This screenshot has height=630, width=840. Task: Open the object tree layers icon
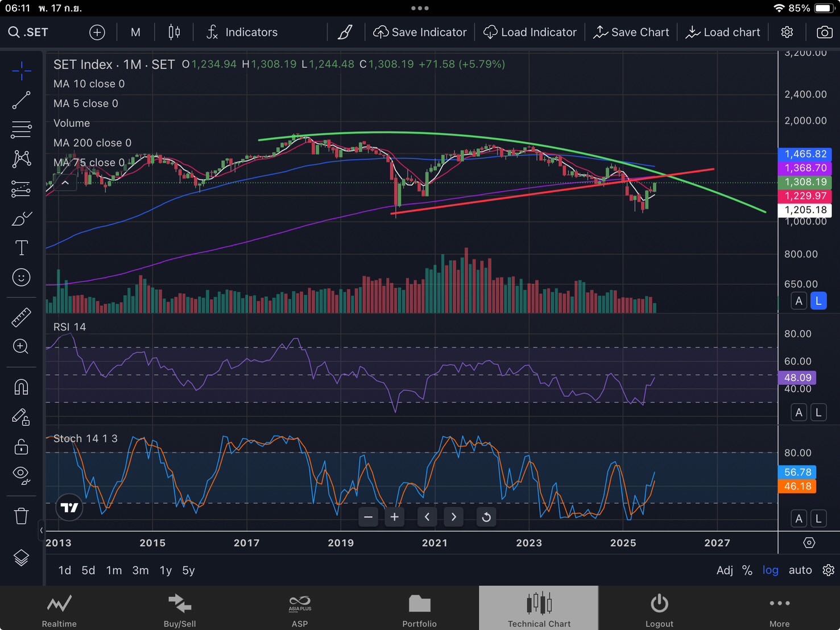click(x=21, y=558)
